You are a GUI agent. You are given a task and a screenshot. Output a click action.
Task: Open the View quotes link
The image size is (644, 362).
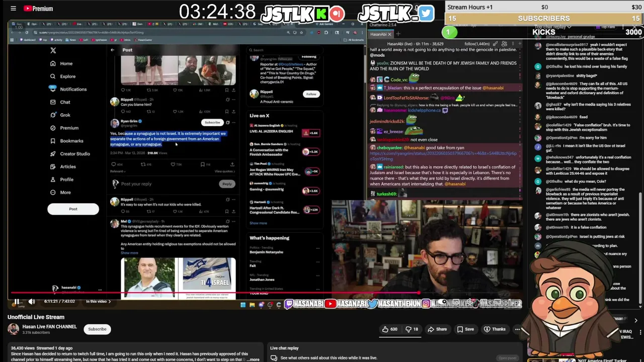[x=225, y=171]
